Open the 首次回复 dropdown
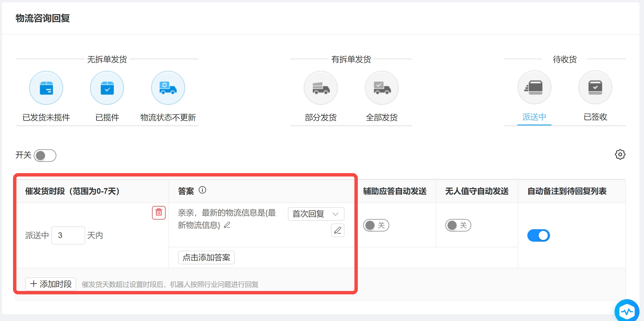Viewport: 644px width, 321px height. 316,214
